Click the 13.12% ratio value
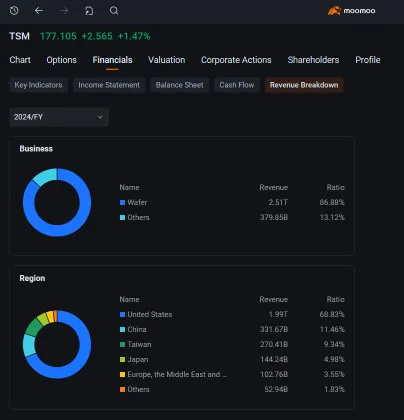This screenshot has width=404, height=420. click(x=332, y=217)
